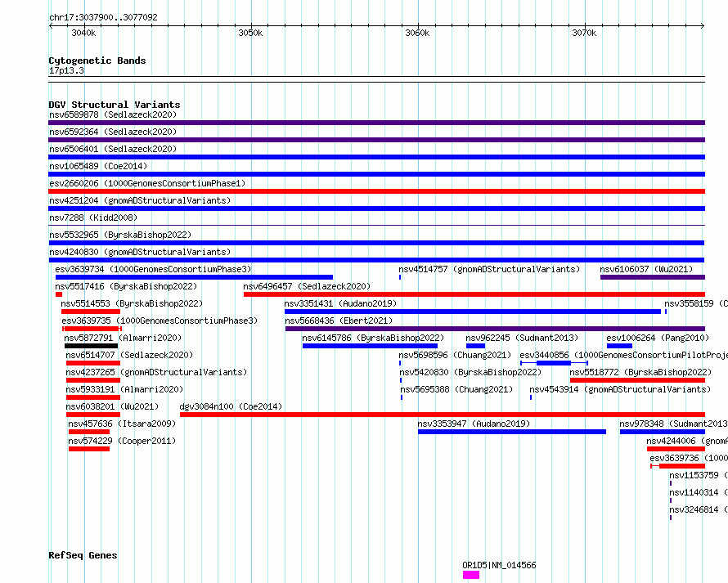
Task: Open the nsv6506401 (Sedlazeck2020) variant
Action: 113,149
